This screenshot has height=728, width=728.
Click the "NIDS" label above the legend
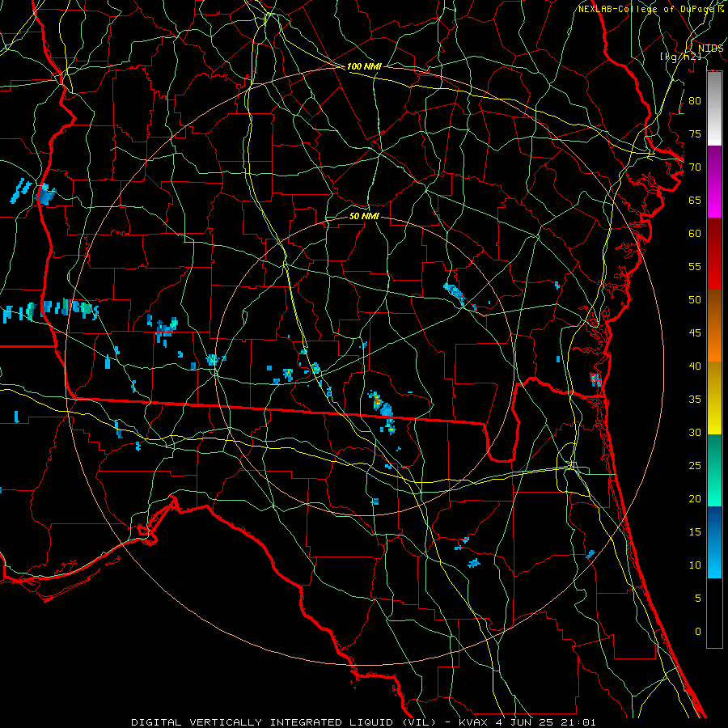(x=710, y=49)
